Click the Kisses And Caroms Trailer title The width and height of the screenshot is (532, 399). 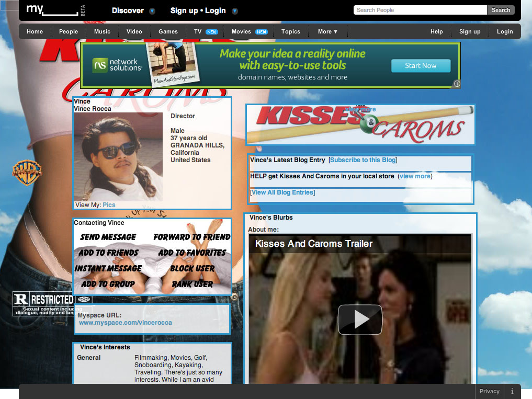click(313, 244)
